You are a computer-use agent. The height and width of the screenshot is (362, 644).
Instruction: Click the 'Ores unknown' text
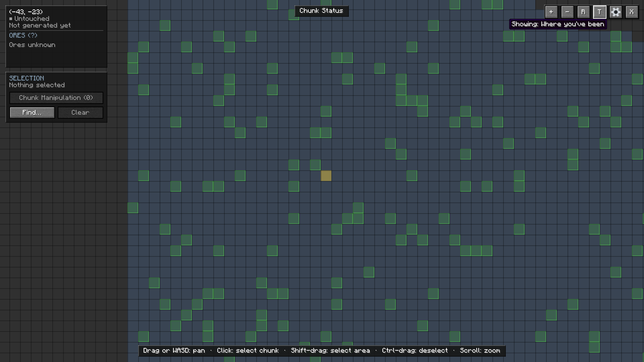(32, 45)
